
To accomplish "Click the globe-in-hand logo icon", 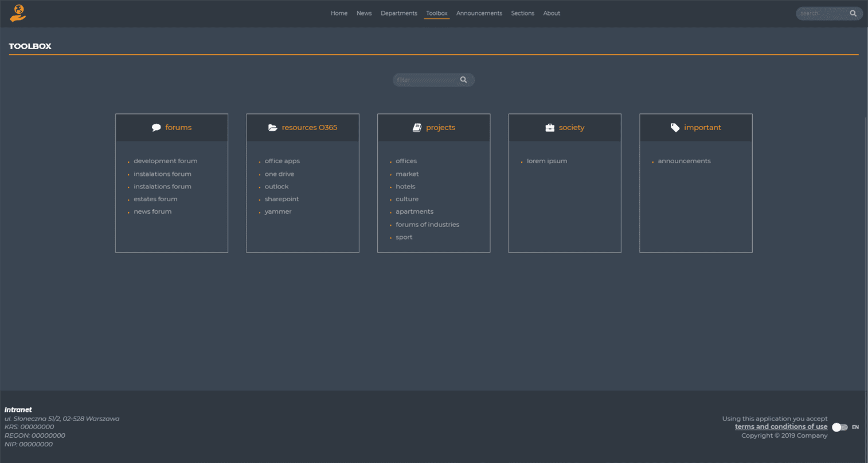I will click(x=18, y=13).
